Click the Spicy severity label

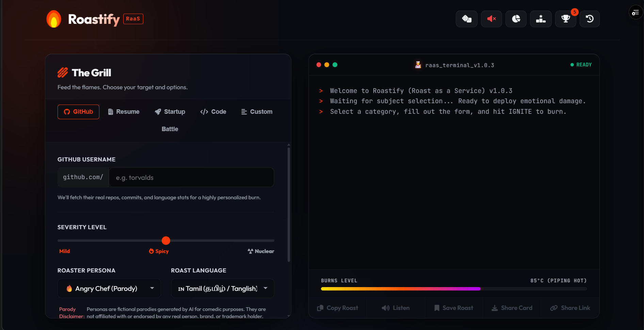pyautogui.click(x=159, y=251)
